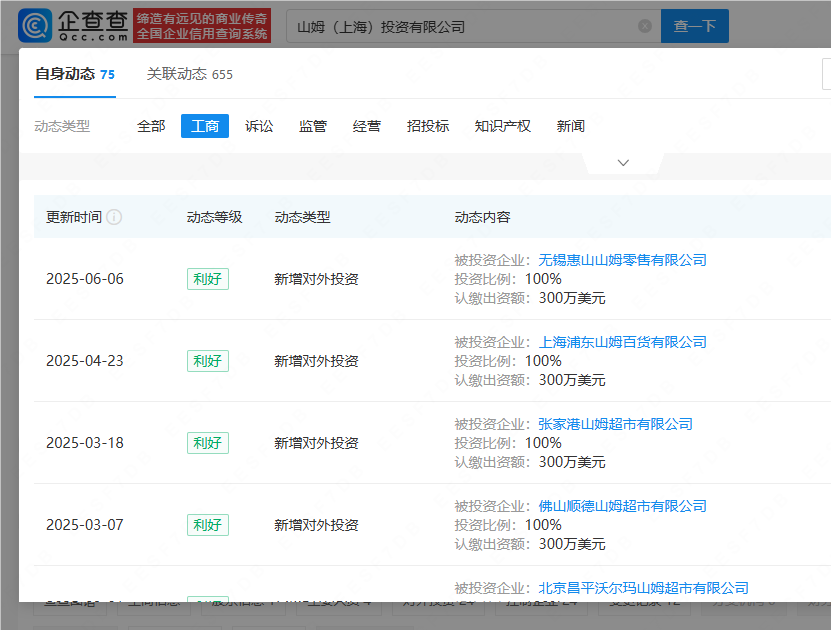Select 诉讼 dynamic type filter

[259, 126]
